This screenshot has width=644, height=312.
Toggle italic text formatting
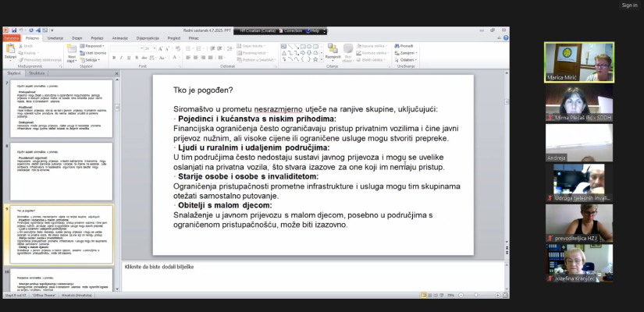coord(119,58)
